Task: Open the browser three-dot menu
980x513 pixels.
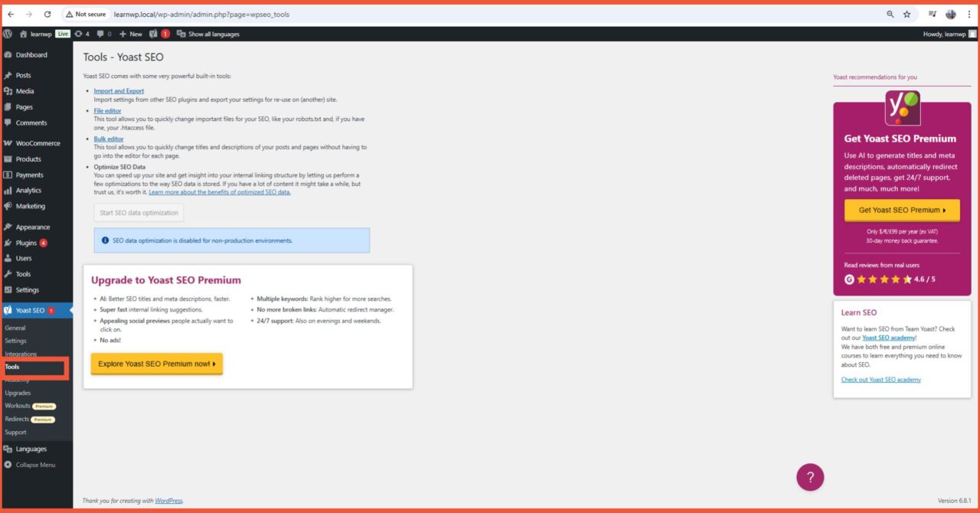Action: pyautogui.click(x=971, y=14)
